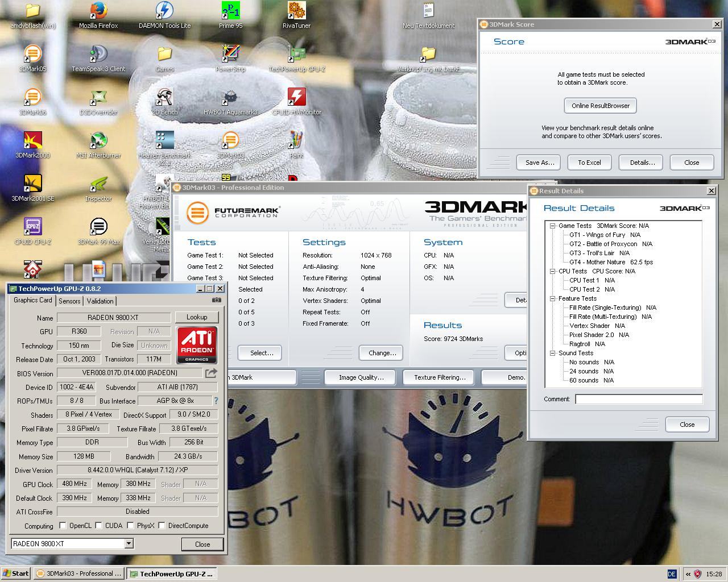The height and width of the screenshot is (582, 728).
Task: Collapse the Feature Tests tree node
Action: 552,298
